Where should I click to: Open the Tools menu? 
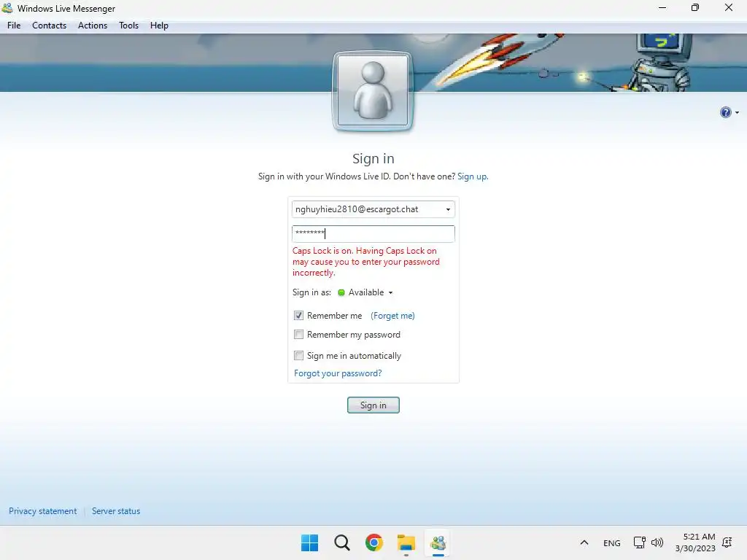point(128,26)
